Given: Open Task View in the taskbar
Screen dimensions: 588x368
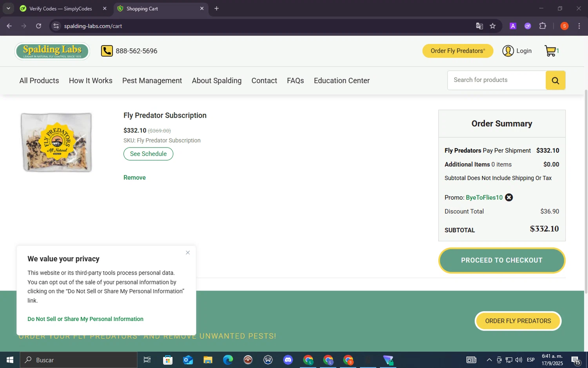Looking at the screenshot, I should (x=147, y=360).
